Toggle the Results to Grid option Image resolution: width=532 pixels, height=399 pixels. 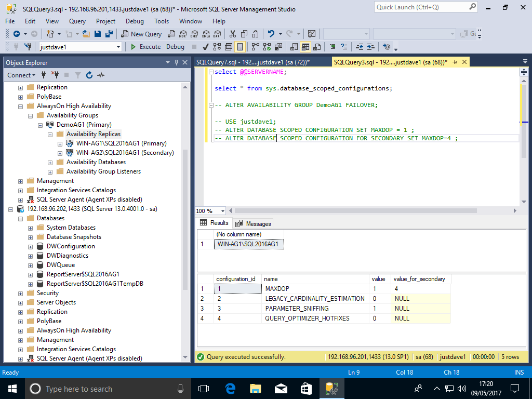305,47
